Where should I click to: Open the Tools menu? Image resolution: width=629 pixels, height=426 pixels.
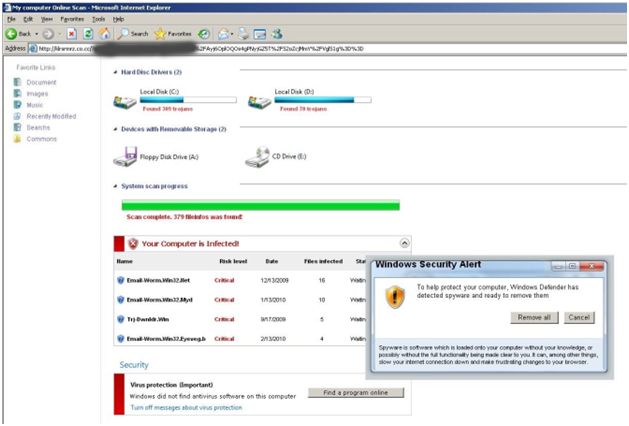[x=98, y=19]
